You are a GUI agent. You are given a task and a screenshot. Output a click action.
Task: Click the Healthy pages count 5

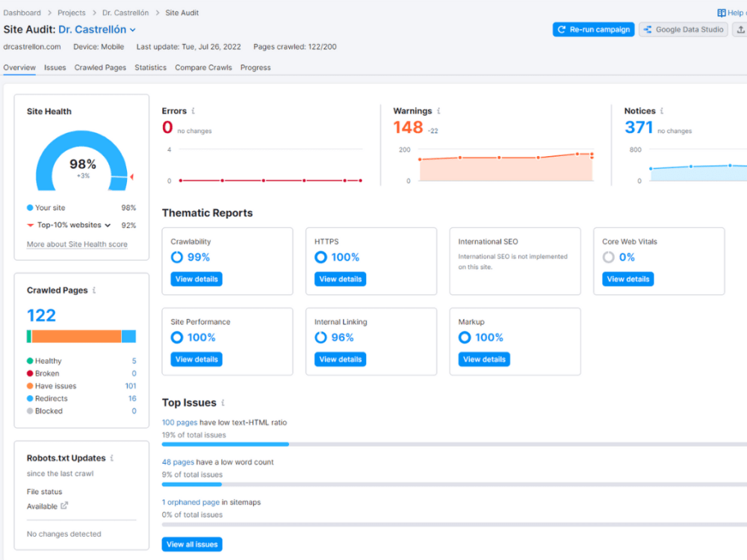pos(134,361)
